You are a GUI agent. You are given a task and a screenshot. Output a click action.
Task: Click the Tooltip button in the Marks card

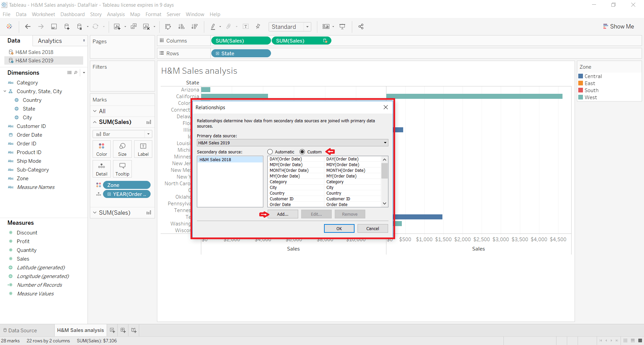122,168
